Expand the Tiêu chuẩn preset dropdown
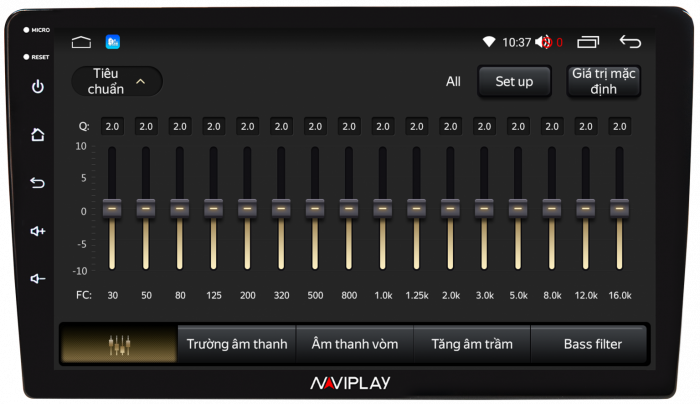The height and width of the screenshot is (404, 700). point(117,81)
